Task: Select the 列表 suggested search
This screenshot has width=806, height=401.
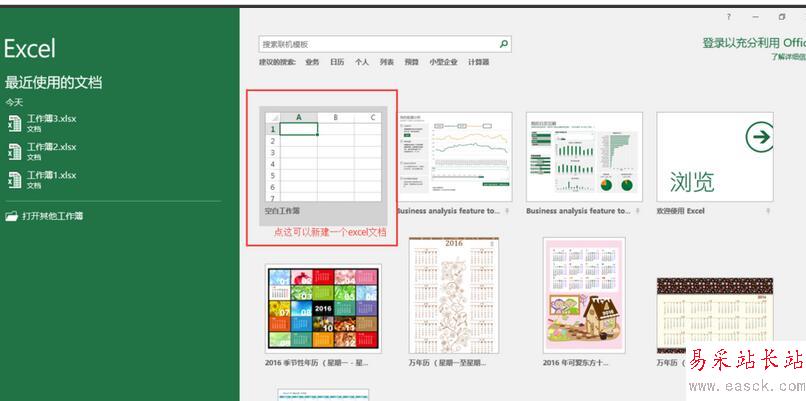Action: [x=387, y=62]
